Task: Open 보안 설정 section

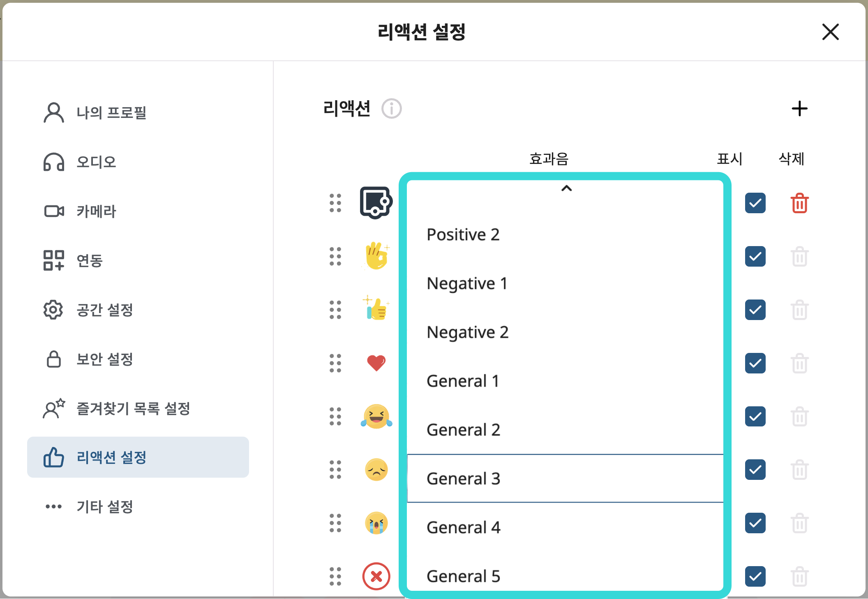Action: coord(104,359)
